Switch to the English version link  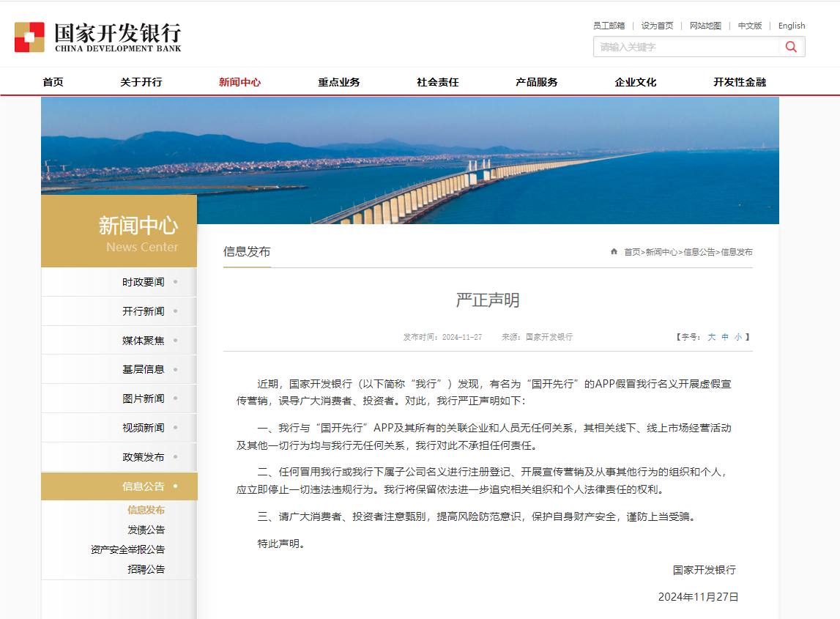coord(791,26)
